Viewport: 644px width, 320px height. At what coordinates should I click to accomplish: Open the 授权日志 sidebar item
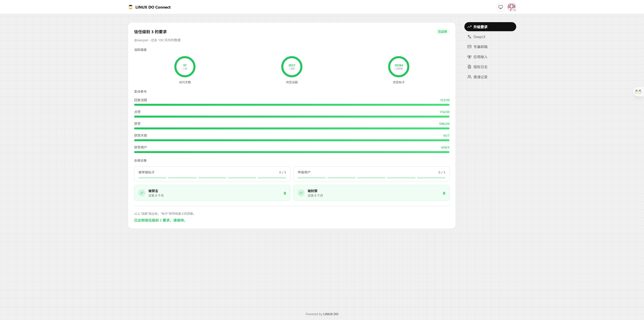pos(490,67)
